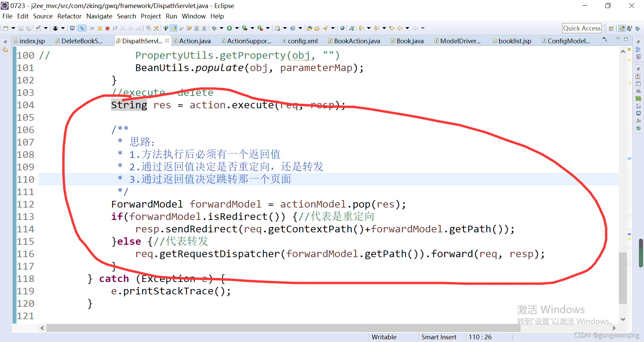Click the Step Into icon
The width and height of the screenshot is (644, 342).
123,28
